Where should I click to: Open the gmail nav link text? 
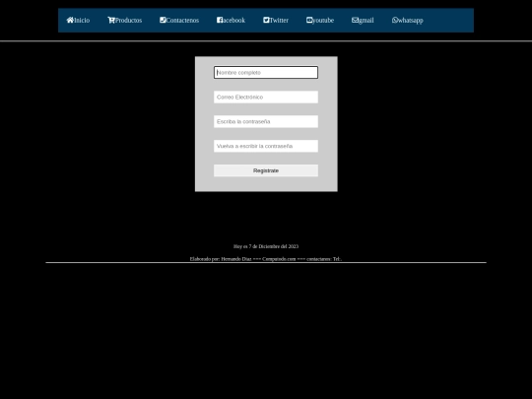[366, 21]
